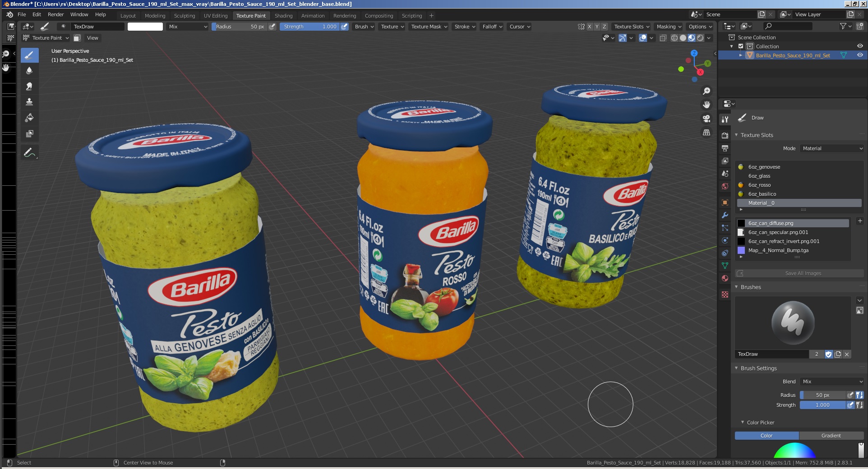This screenshot has height=469, width=868.
Task: Toggle Y axis symmetry
Action: click(597, 27)
